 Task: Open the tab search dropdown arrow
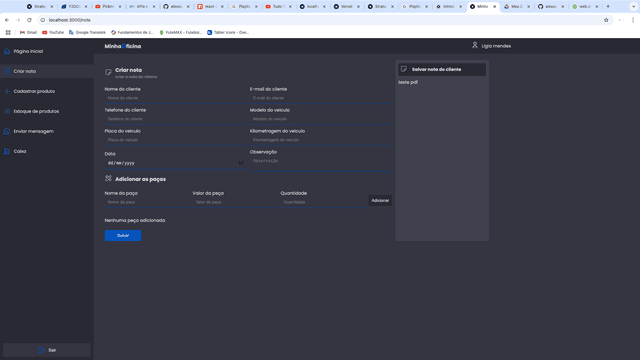click(633, 7)
